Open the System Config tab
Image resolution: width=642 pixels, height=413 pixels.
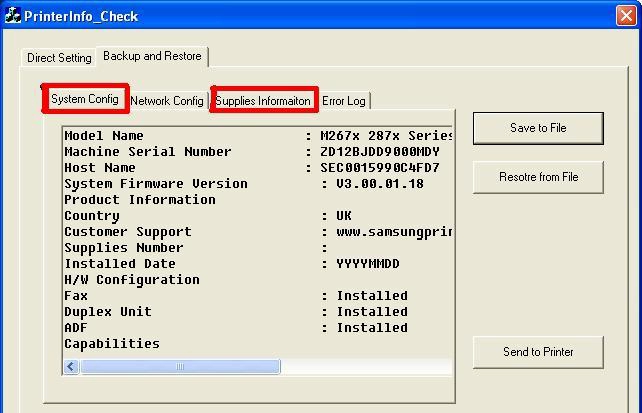85,99
